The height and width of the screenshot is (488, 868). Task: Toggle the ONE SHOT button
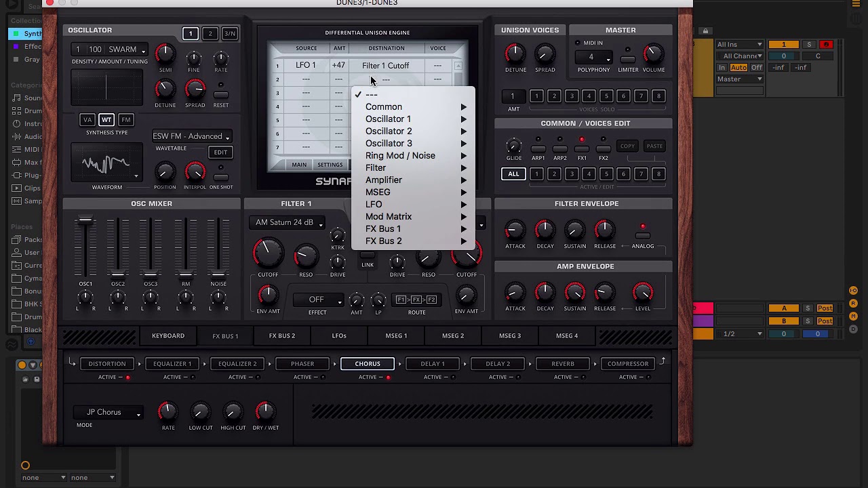click(x=220, y=176)
